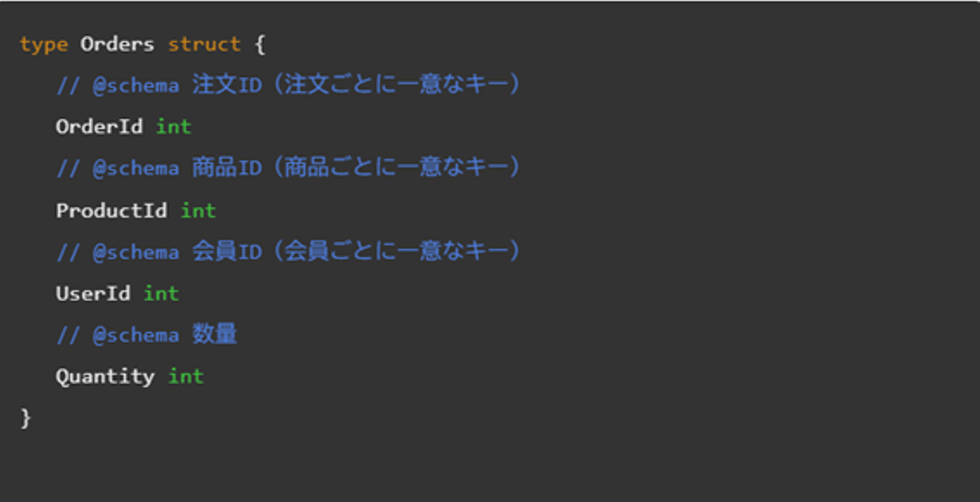Screen dimensions: 980x502
Task: Click the int type next to UserId
Action: tap(161, 294)
